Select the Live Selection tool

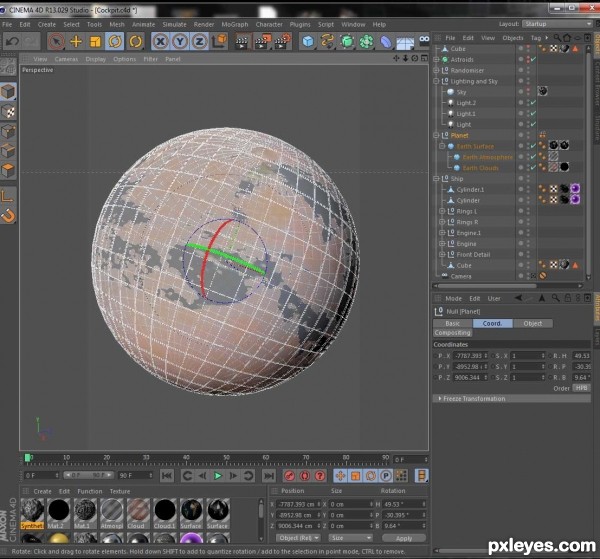56,41
